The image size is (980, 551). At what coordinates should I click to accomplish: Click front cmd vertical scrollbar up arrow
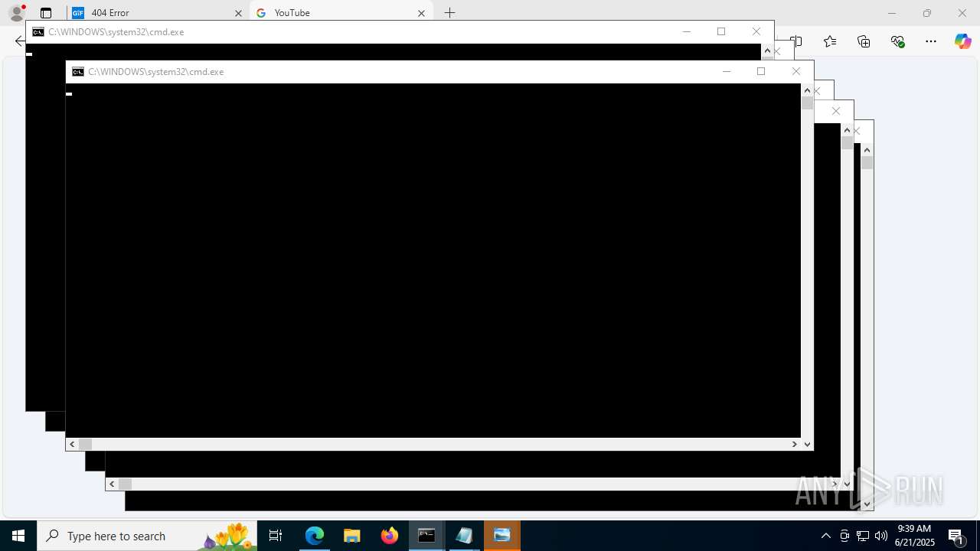tap(807, 90)
